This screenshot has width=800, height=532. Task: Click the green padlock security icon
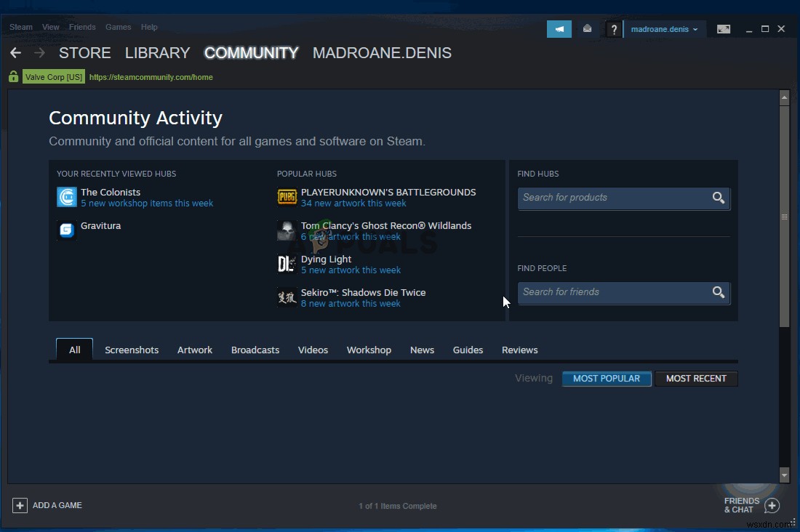pyautogui.click(x=14, y=77)
